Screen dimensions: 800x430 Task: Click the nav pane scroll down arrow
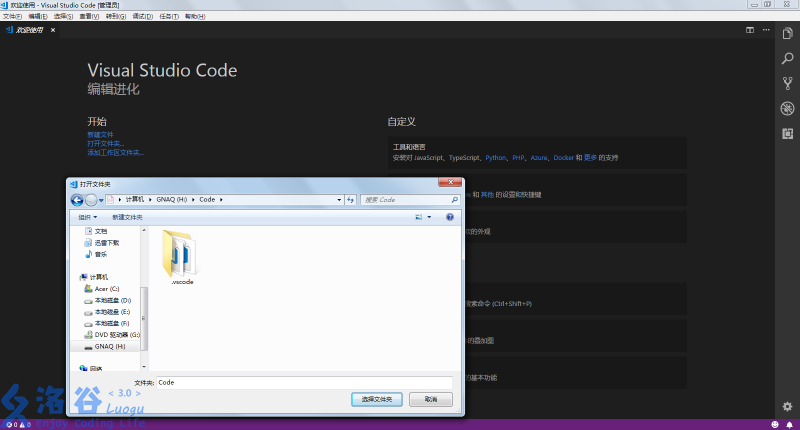click(x=143, y=367)
